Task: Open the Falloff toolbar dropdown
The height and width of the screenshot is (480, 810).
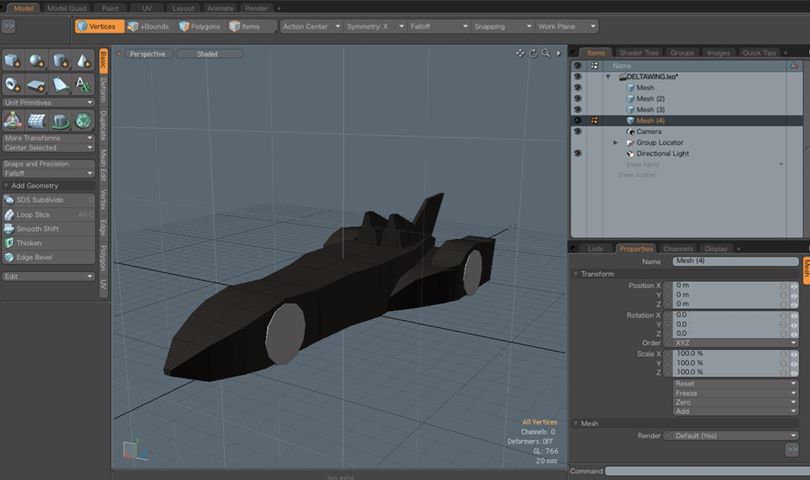Action: point(439,26)
